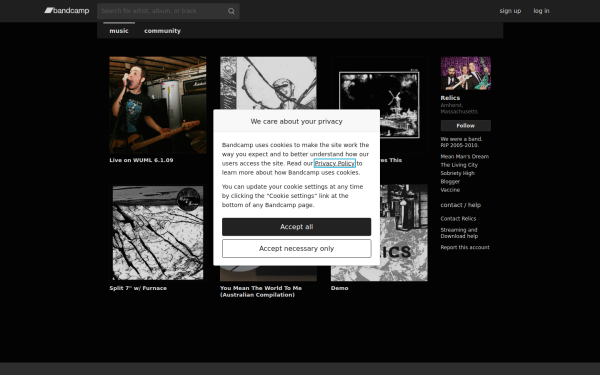Follow the Relics band
Screen dimensions: 600x375
[x=465, y=126]
